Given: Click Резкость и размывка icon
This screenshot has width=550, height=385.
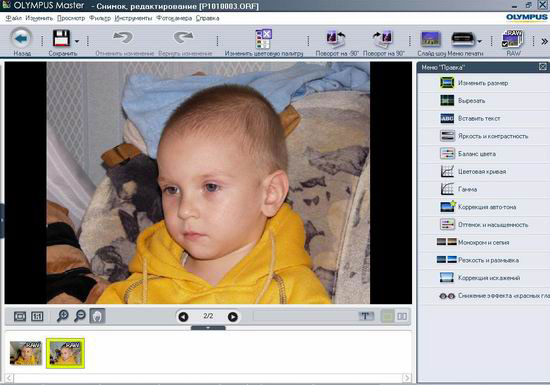Looking at the screenshot, I should 447,260.
